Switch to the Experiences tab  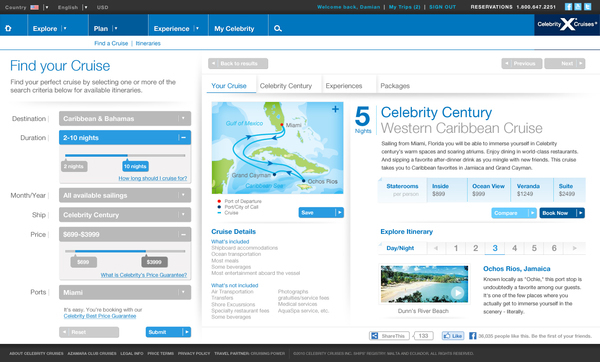pos(344,86)
